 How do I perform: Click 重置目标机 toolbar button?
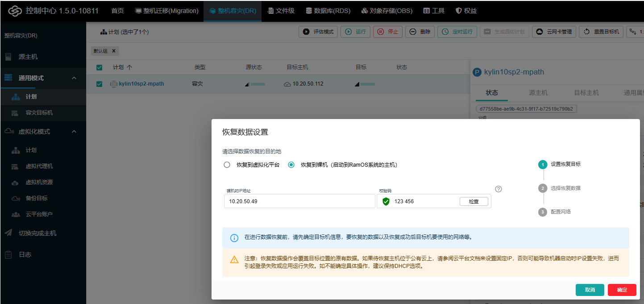(601, 32)
